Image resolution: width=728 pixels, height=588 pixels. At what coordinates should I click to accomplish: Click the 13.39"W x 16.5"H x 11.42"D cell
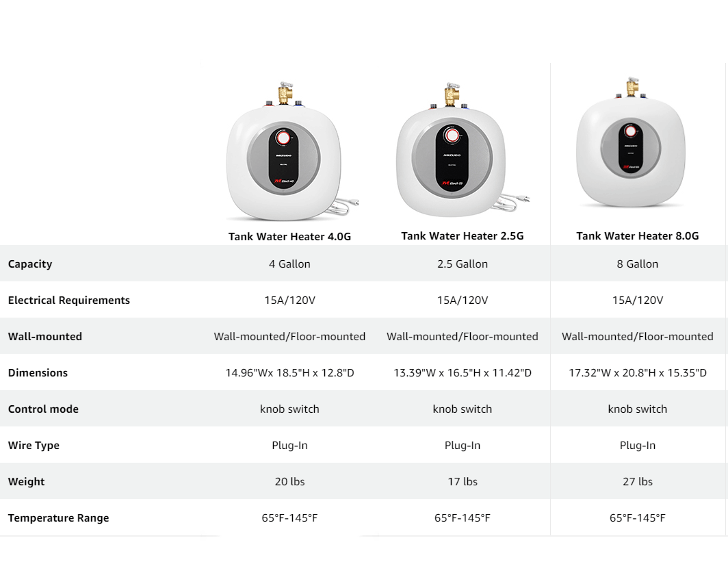click(x=463, y=372)
